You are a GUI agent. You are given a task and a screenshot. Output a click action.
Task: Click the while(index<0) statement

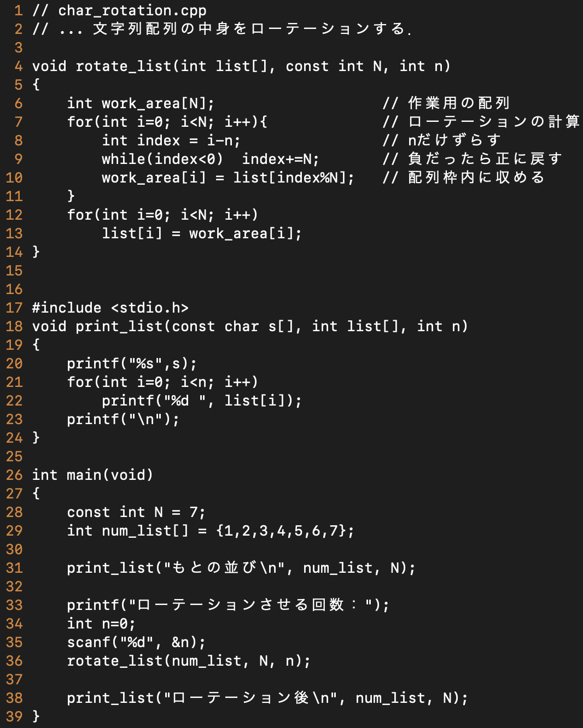tap(162, 159)
